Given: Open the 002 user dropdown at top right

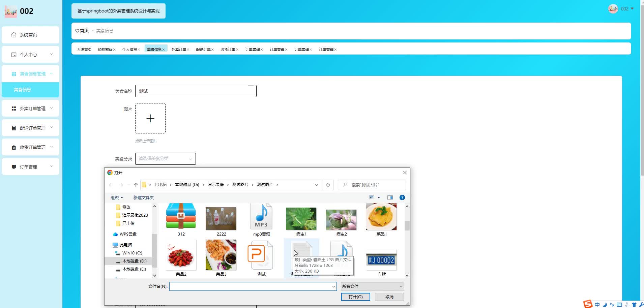Looking at the screenshot, I should point(621,9).
